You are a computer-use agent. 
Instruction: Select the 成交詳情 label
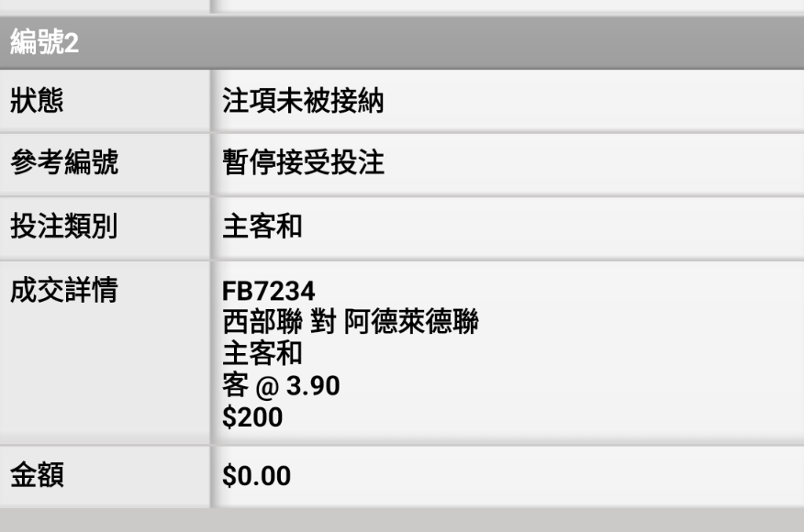click(64, 290)
